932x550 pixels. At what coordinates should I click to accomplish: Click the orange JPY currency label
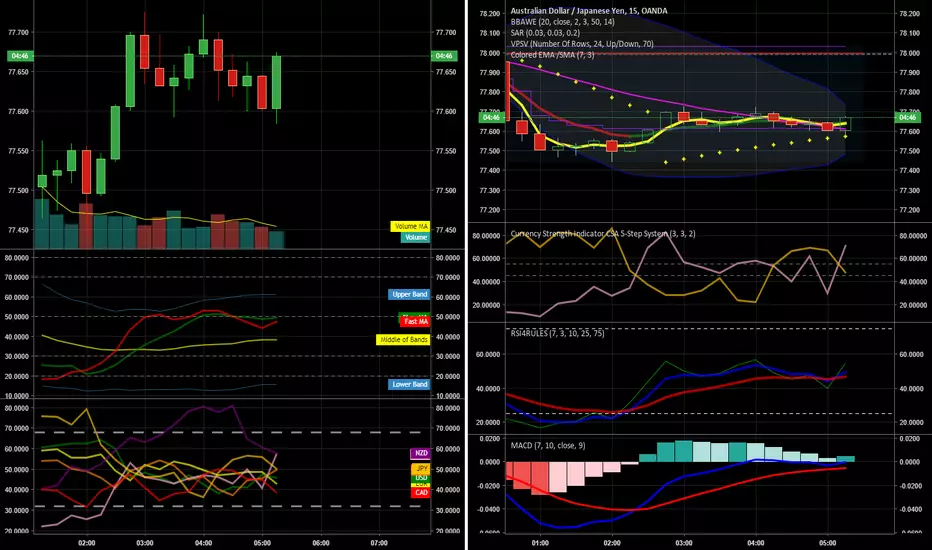point(420,469)
